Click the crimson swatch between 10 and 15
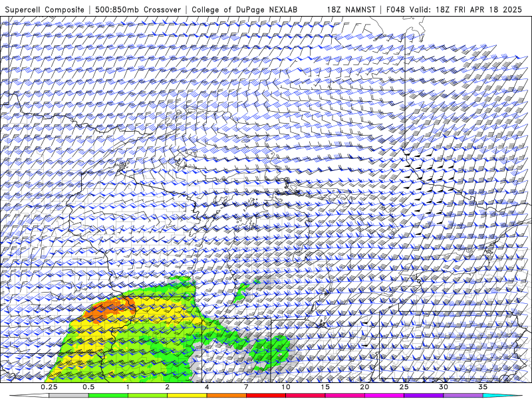The width and height of the screenshot is (532, 399). [x=305, y=396]
